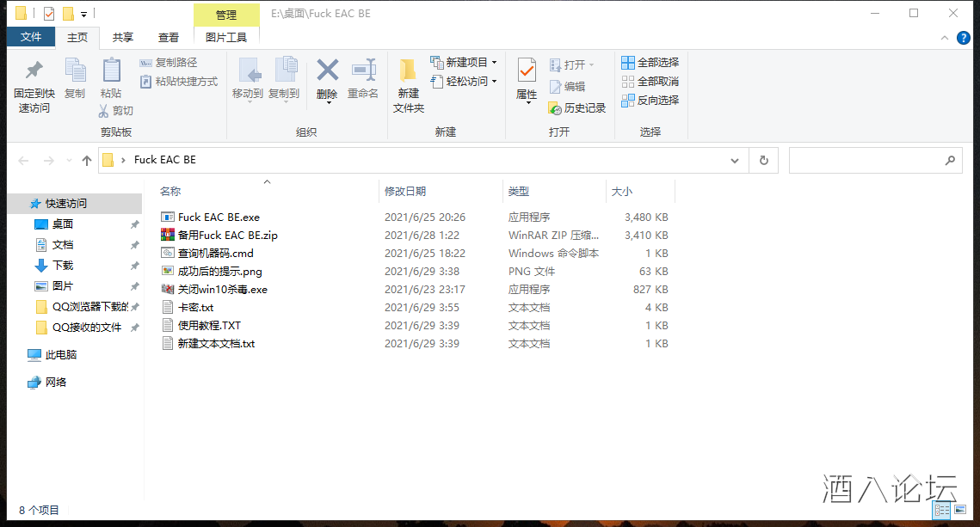Select Network (网络) in the navigation pane
980x527 pixels.
pos(56,382)
